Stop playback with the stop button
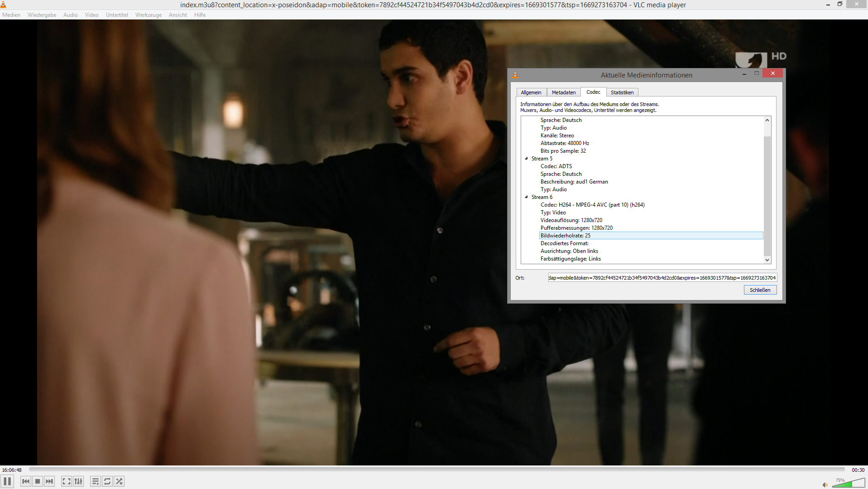The width and height of the screenshot is (868, 489). click(x=38, y=481)
